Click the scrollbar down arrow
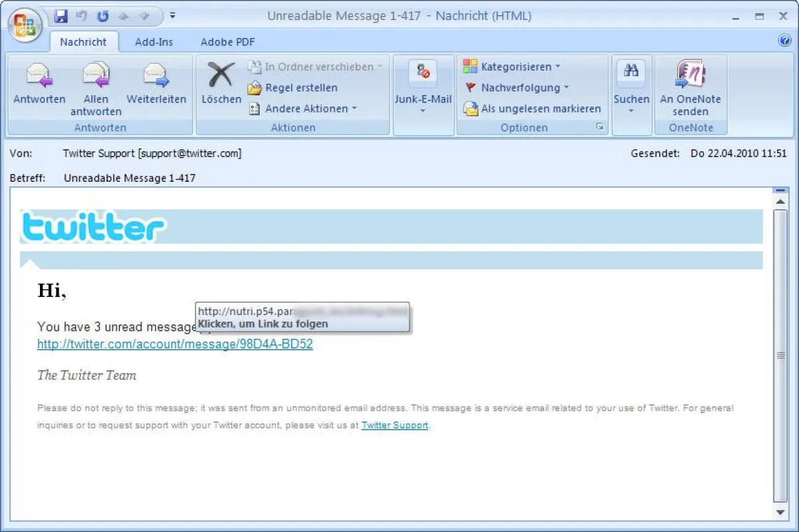Image resolution: width=799 pixels, height=532 pixels. 781,512
